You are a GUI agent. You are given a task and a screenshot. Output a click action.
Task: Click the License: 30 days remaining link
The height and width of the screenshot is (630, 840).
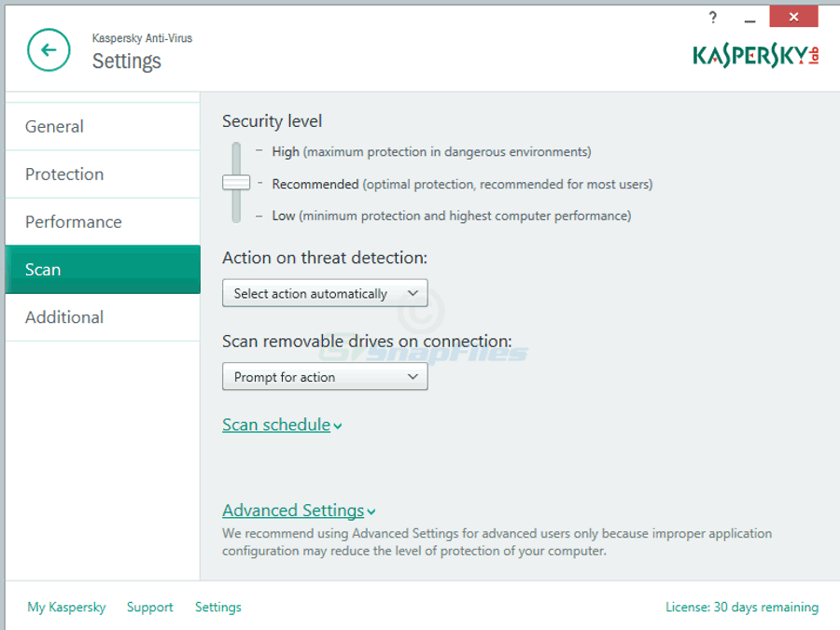pyautogui.click(x=742, y=607)
